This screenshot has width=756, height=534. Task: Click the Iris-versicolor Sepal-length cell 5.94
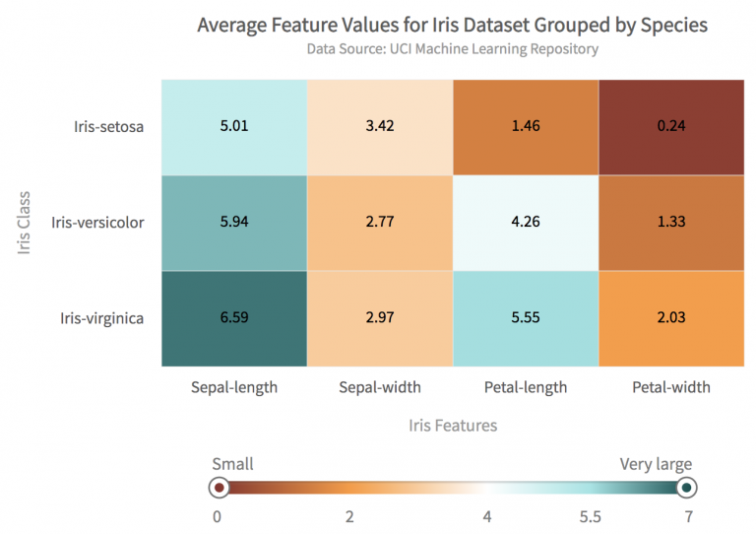tap(234, 222)
